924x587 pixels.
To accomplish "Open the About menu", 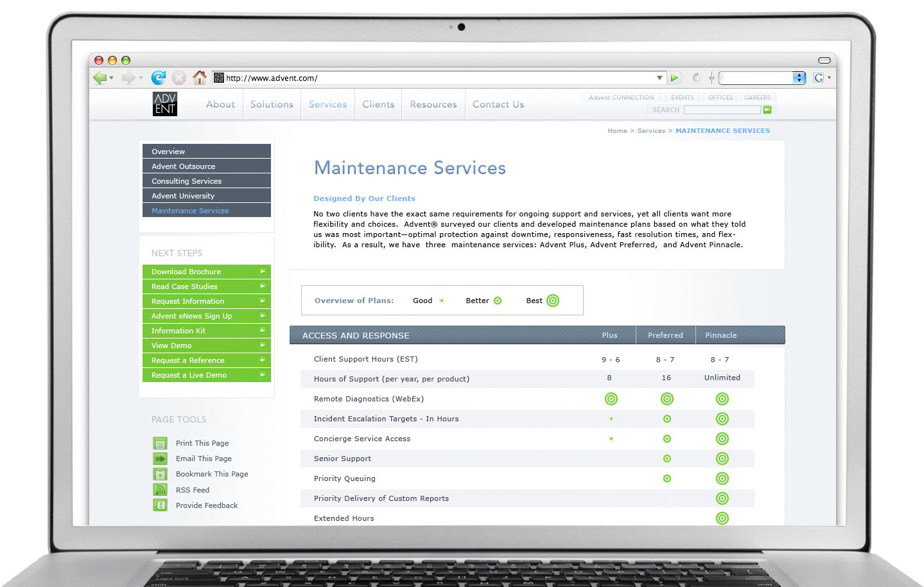I will pyautogui.click(x=220, y=104).
